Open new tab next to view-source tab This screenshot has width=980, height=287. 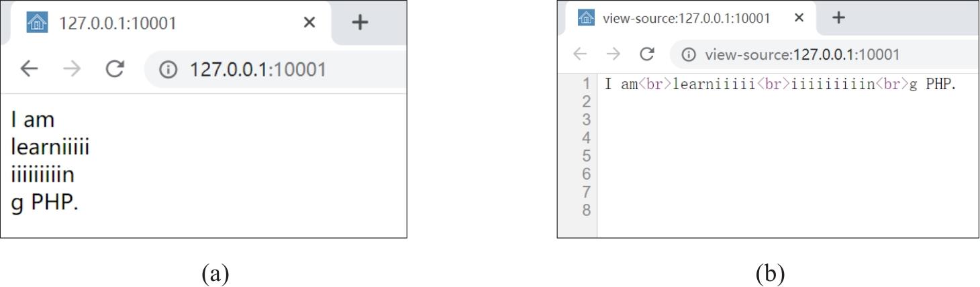coord(838,18)
